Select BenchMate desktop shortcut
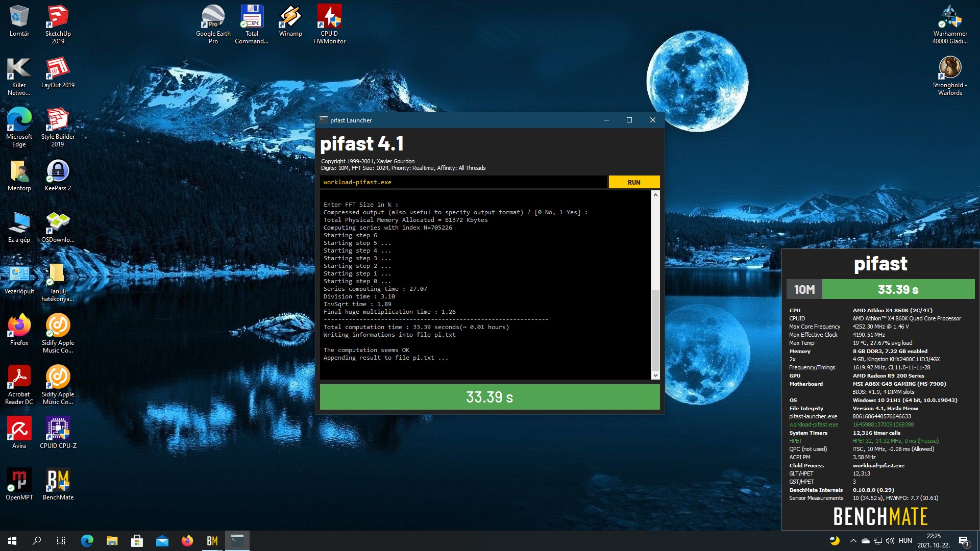980x551 pixels. (58, 484)
